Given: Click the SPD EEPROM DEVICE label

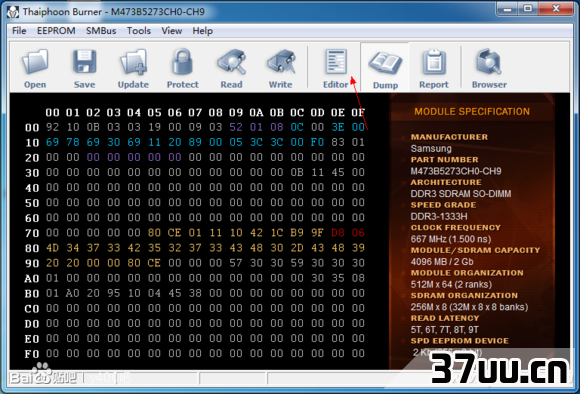Looking at the screenshot, I should click(x=460, y=341).
